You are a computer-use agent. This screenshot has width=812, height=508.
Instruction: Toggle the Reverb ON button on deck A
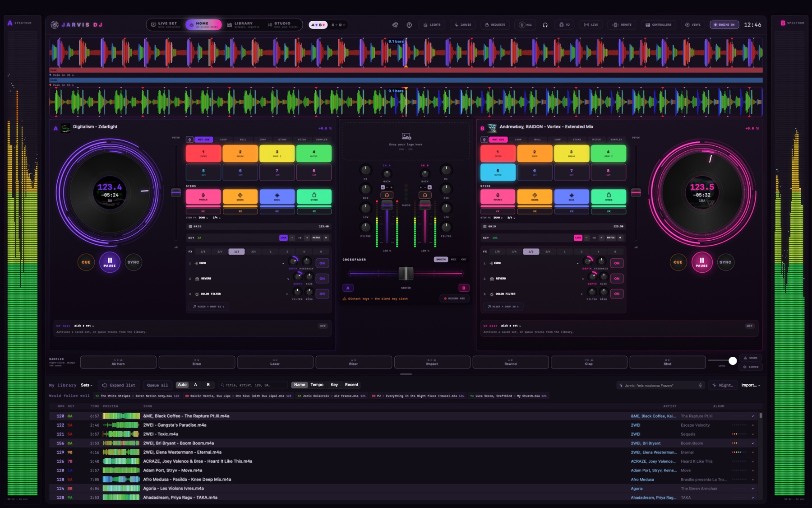[322, 279]
